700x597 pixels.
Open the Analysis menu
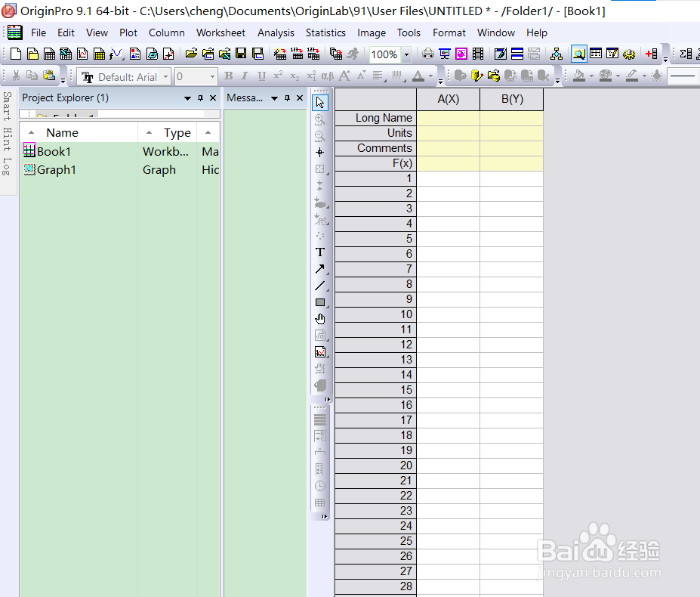pos(276,32)
